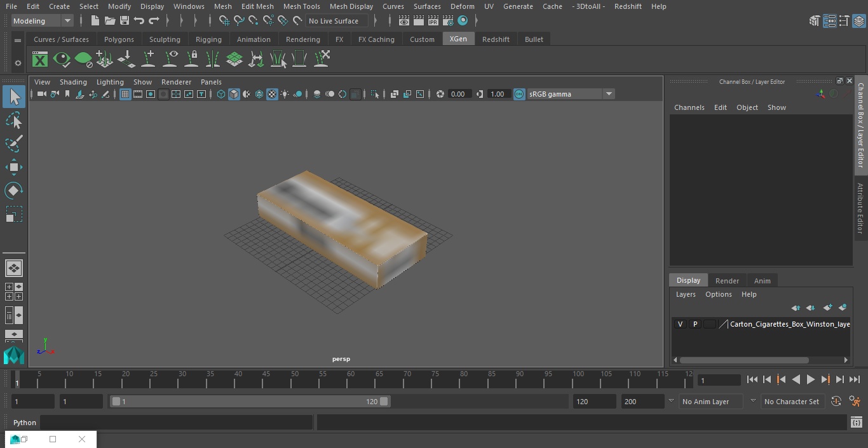Switch to the Render layer tab
868x448 pixels.
tap(727, 281)
